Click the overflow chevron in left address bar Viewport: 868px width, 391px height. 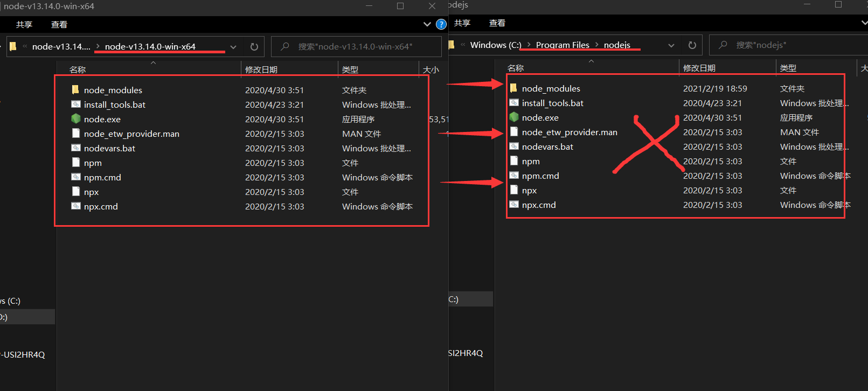[25, 46]
